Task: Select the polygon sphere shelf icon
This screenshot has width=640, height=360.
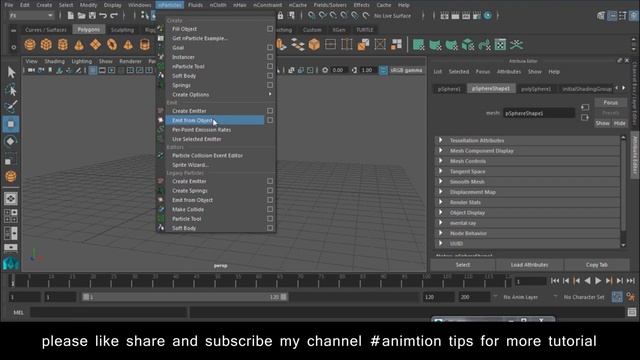Action: (x=30, y=44)
